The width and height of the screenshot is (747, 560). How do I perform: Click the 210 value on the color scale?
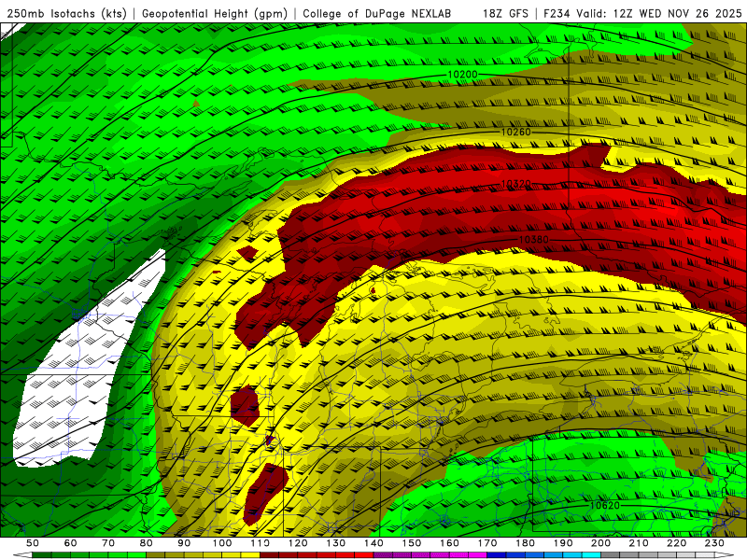coord(639,543)
